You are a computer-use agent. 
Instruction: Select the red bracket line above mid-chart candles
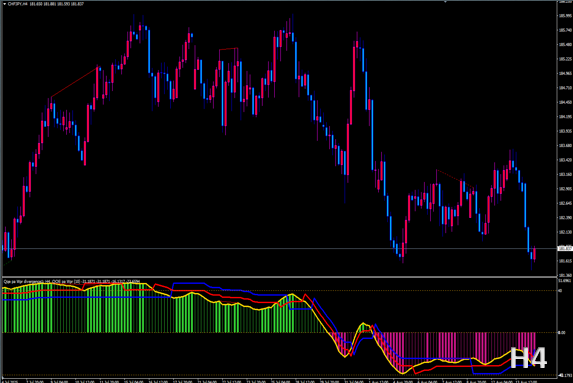click(x=229, y=49)
